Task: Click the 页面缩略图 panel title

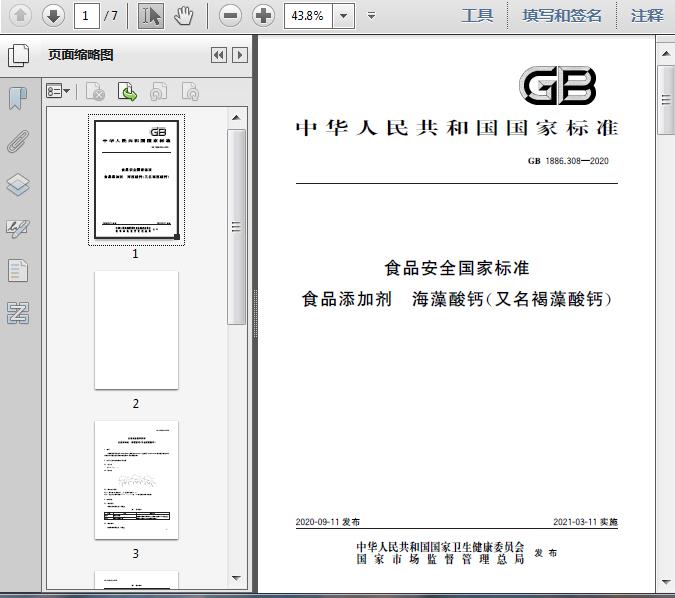Action: pyautogui.click(x=81, y=55)
